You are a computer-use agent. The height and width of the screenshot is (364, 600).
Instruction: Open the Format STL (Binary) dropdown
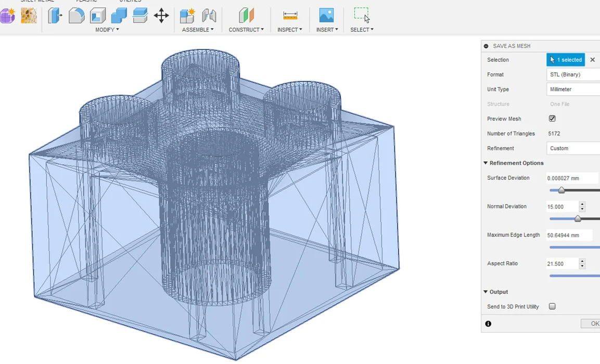click(573, 74)
